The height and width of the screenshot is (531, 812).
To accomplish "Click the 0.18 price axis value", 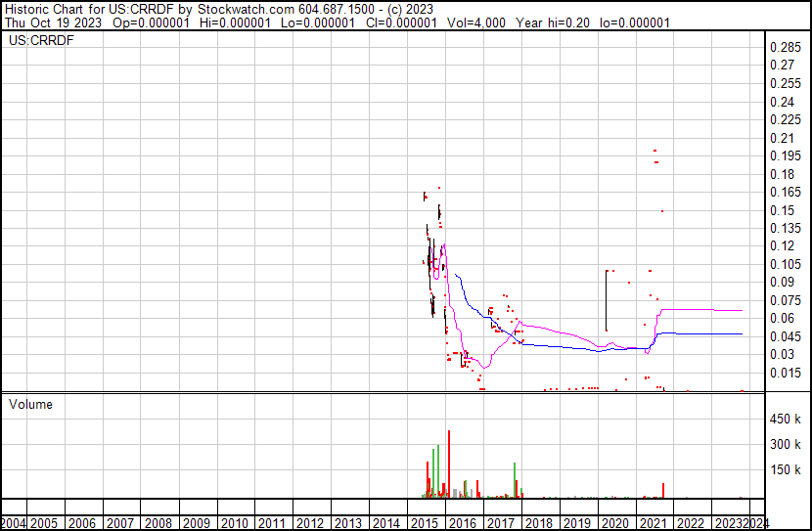I will 782,174.
